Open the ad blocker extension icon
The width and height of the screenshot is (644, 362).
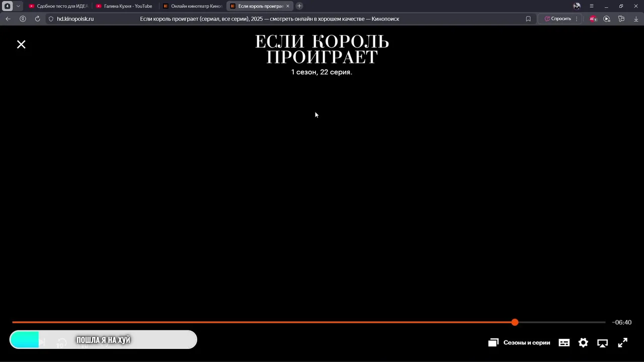593,19
